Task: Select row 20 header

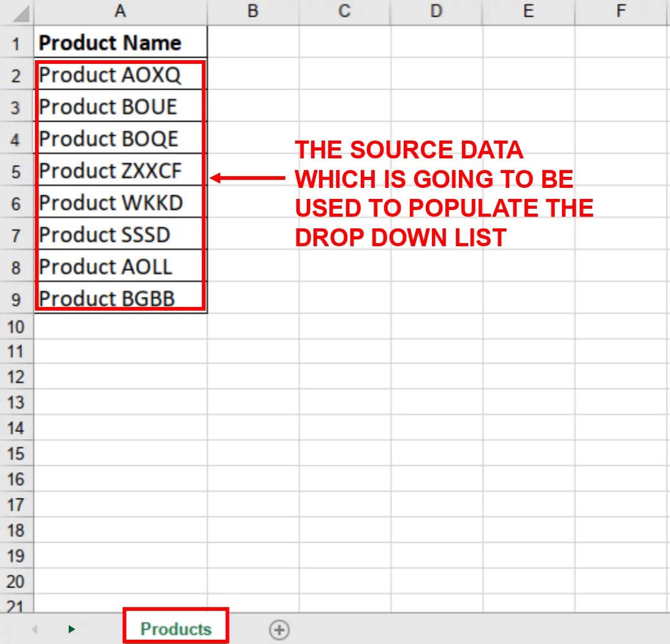Action: pyautogui.click(x=16, y=581)
